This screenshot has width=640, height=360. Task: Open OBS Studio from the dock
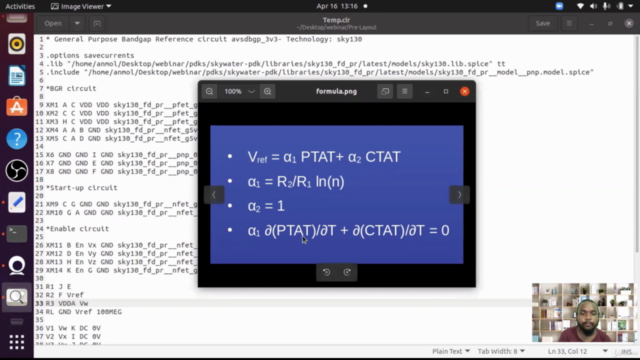point(17,171)
